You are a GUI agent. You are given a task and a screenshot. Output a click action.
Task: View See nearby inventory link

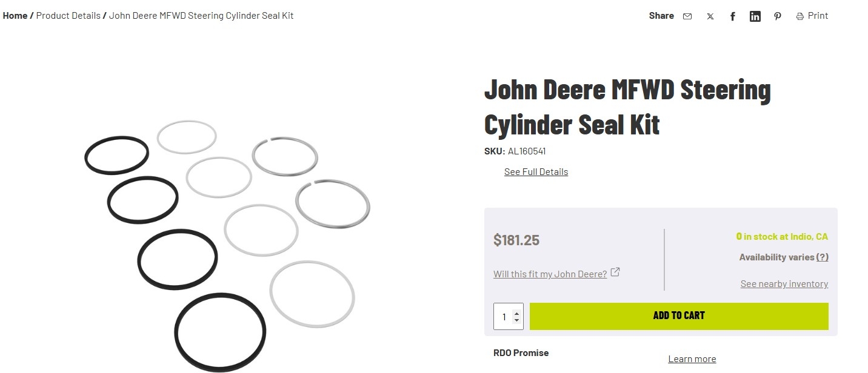tap(784, 284)
